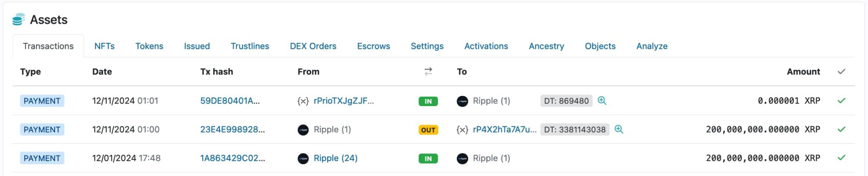Open transaction hash 59DE80401A link
Viewport: 868px width, 176px height.
tap(230, 101)
